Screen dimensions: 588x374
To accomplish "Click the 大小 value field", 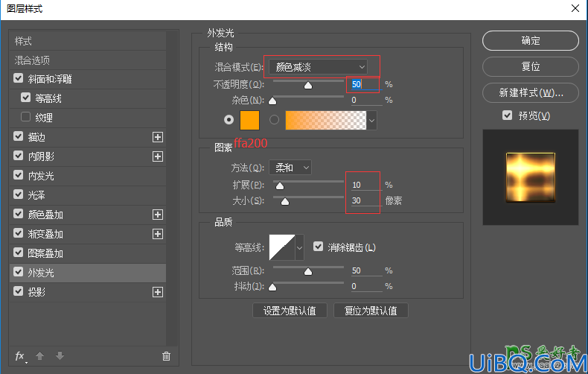I will [x=366, y=200].
